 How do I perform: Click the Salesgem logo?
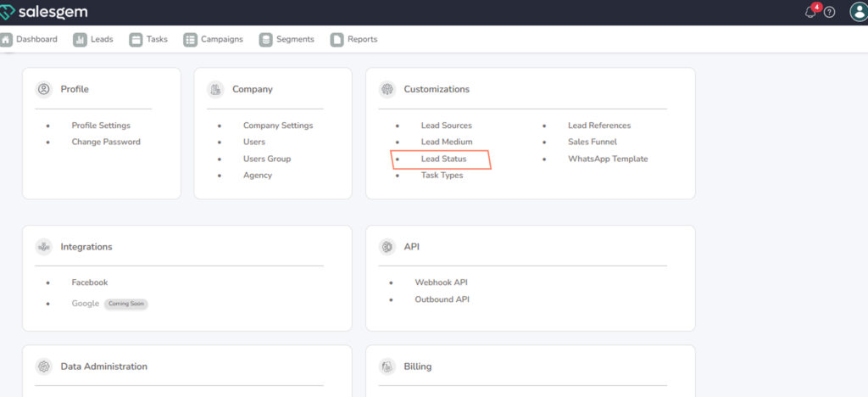(x=44, y=12)
